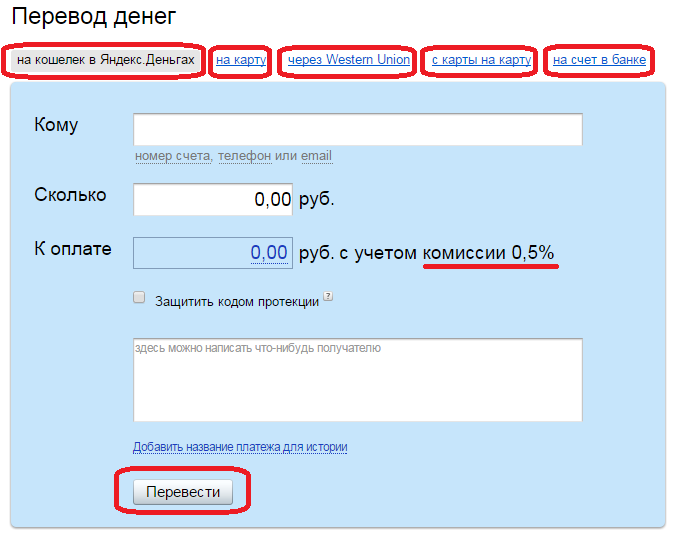Go to the 'с карты на карту' tab

[481, 61]
